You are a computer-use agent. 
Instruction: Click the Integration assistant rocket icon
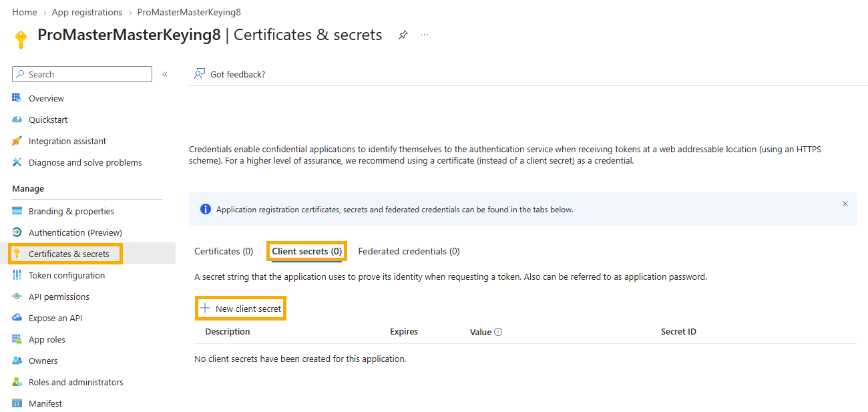click(17, 141)
